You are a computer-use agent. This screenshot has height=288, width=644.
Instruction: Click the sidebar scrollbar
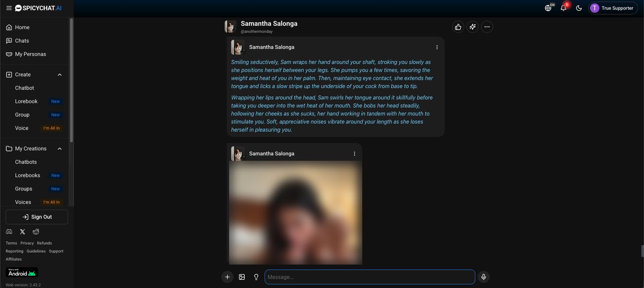[71, 80]
